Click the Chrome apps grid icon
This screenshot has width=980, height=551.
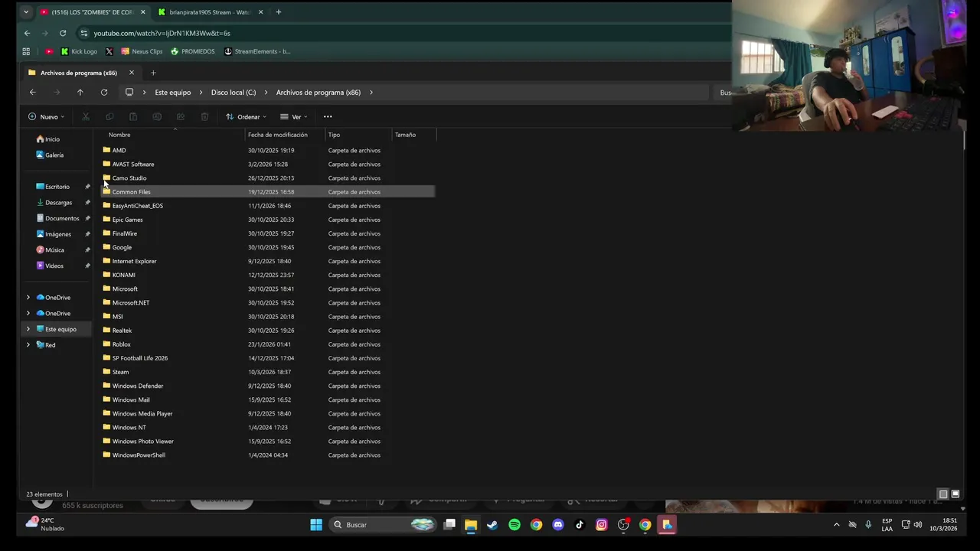pyautogui.click(x=26, y=51)
